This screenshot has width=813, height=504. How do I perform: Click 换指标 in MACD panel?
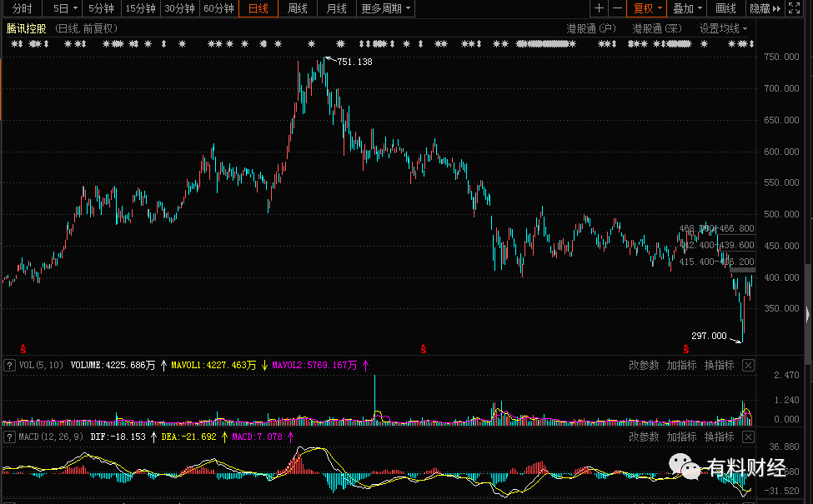(719, 437)
